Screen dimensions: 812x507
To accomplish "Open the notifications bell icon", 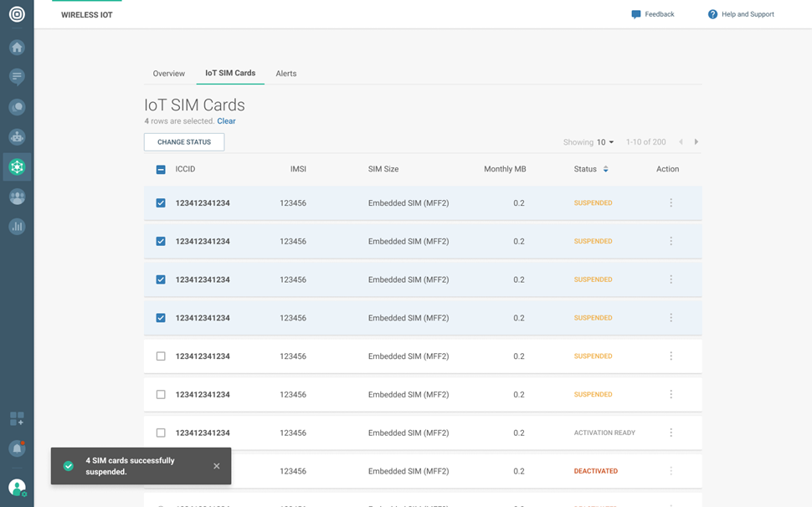I will pos(17,448).
